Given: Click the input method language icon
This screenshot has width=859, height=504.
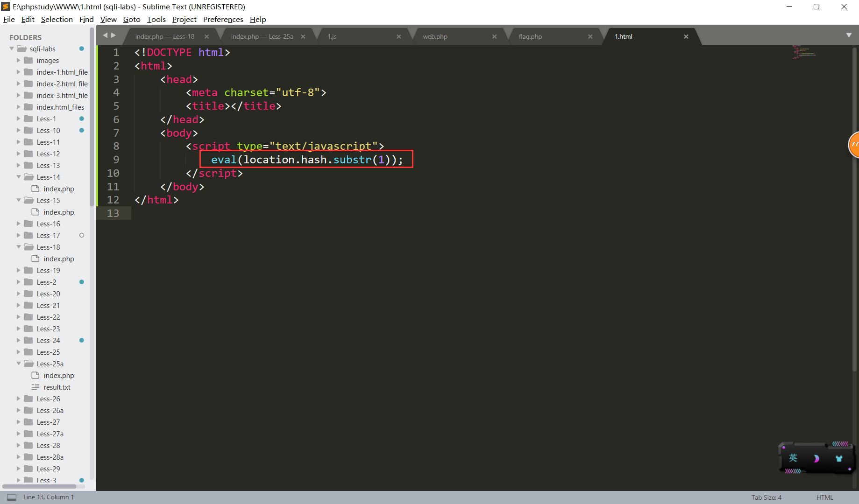Looking at the screenshot, I should click(x=793, y=458).
